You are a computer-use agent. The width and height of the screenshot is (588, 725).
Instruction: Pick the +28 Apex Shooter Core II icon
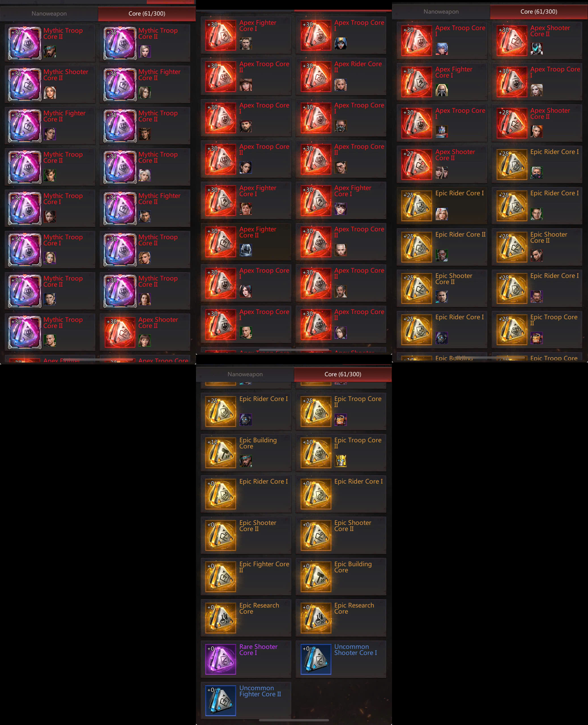pos(512,123)
